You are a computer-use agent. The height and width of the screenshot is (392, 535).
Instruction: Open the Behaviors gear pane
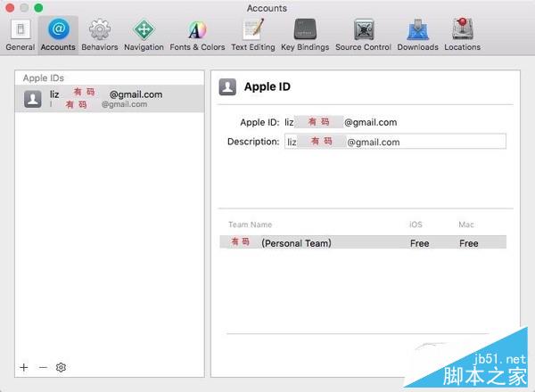point(100,35)
